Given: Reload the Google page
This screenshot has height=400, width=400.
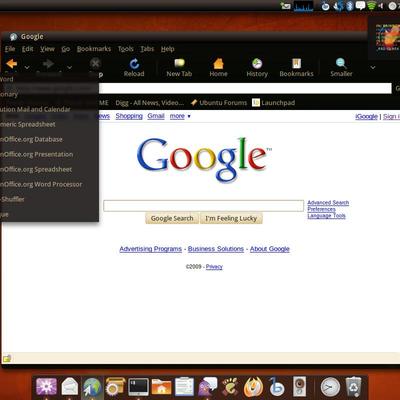Looking at the screenshot, I should [134, 68].
